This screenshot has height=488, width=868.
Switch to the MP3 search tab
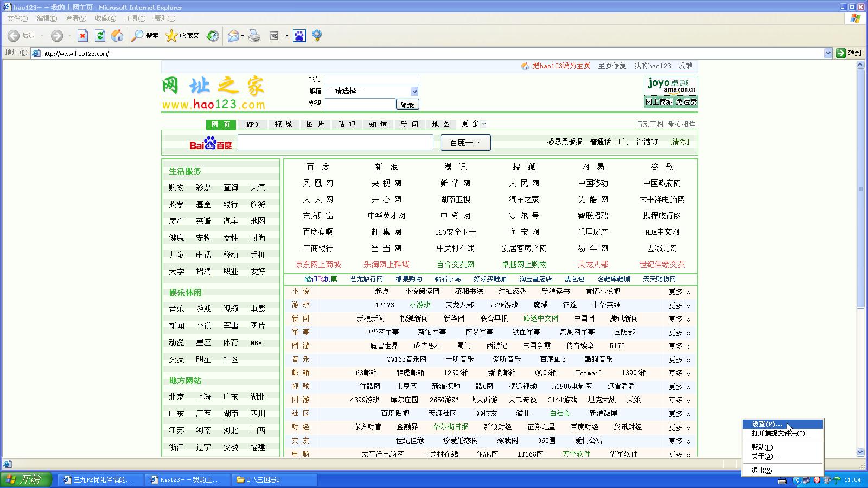252,124
